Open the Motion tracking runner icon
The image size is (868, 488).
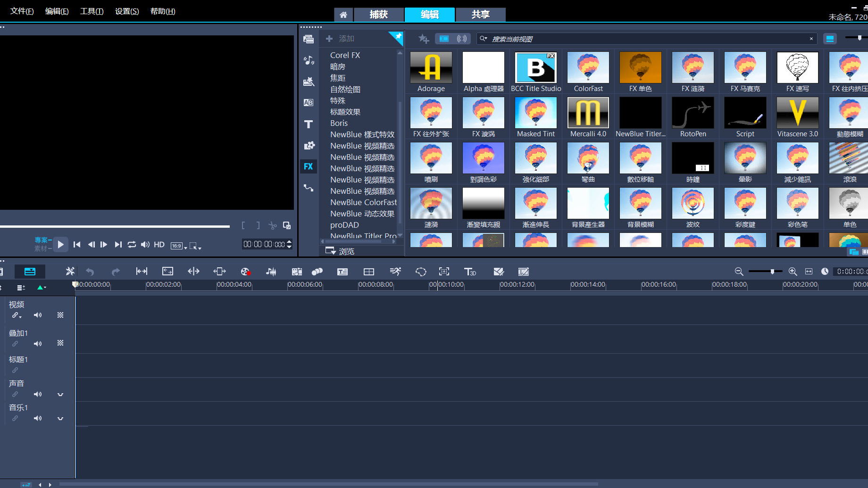395,272
